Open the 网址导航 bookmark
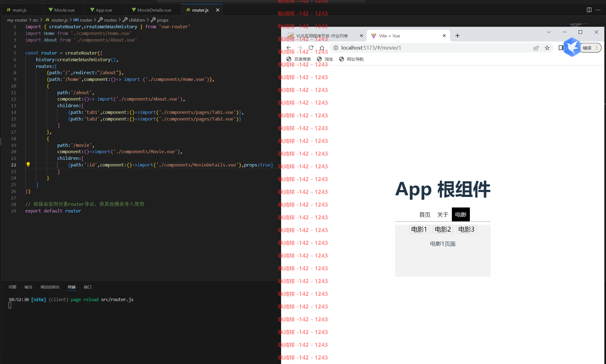 coord(351,59)
